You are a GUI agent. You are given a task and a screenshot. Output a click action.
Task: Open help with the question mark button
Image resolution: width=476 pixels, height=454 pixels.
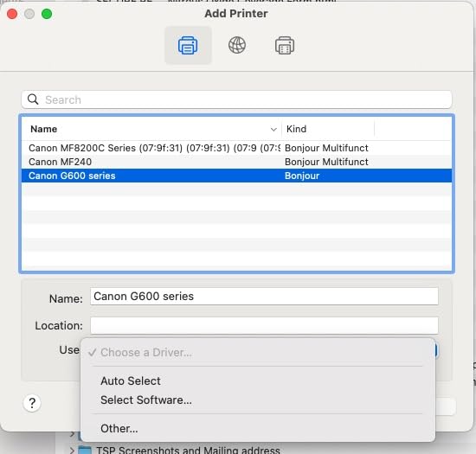32,403
